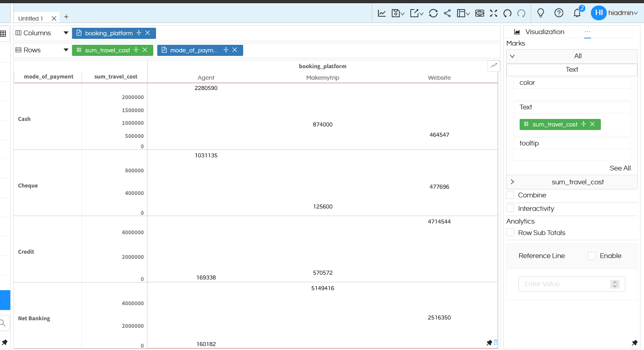The height and width of the screenshot is (350, 644).
Task: Click divide icon on Marks sum_travel_cost pill
Action: [583, 124]
